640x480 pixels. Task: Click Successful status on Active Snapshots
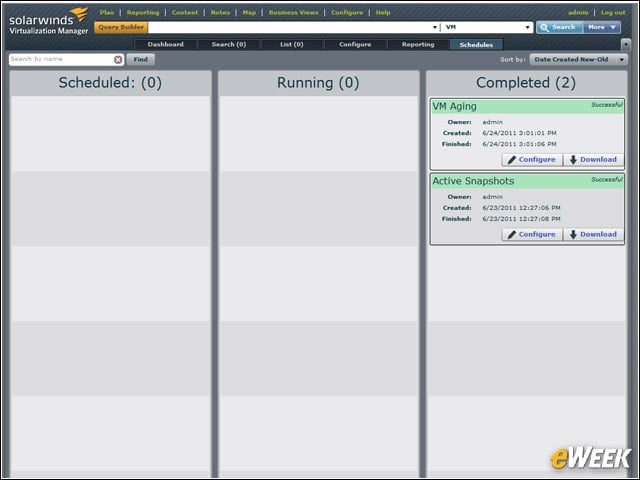(607, 180)
